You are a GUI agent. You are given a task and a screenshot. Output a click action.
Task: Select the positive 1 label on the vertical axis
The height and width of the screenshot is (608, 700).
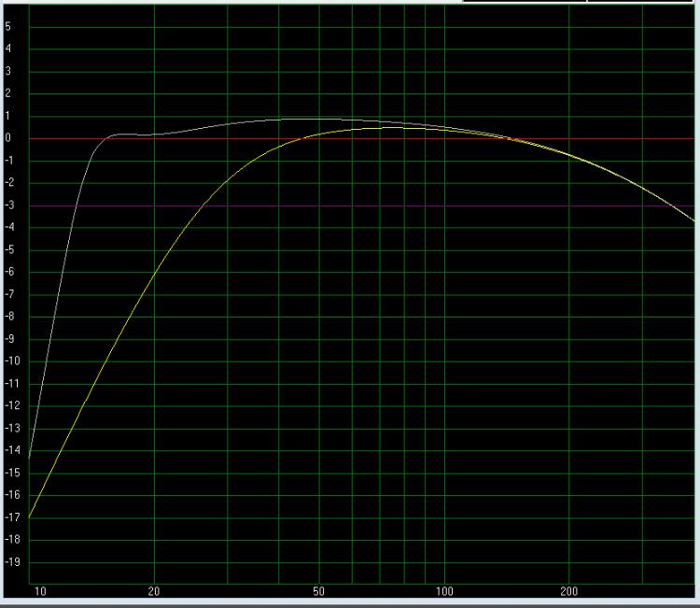(x=8, y=115)
